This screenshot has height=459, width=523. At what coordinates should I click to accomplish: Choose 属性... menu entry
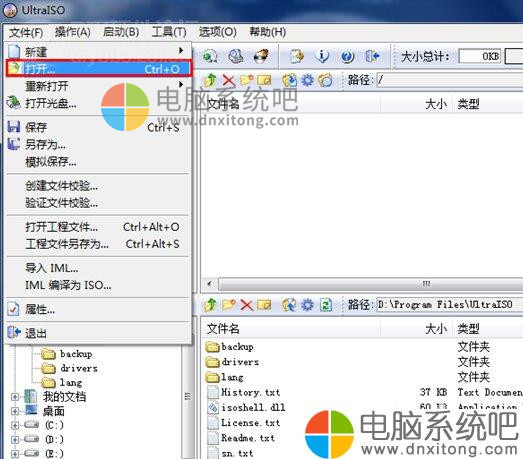pyautogui.click(x=98, y=310)
